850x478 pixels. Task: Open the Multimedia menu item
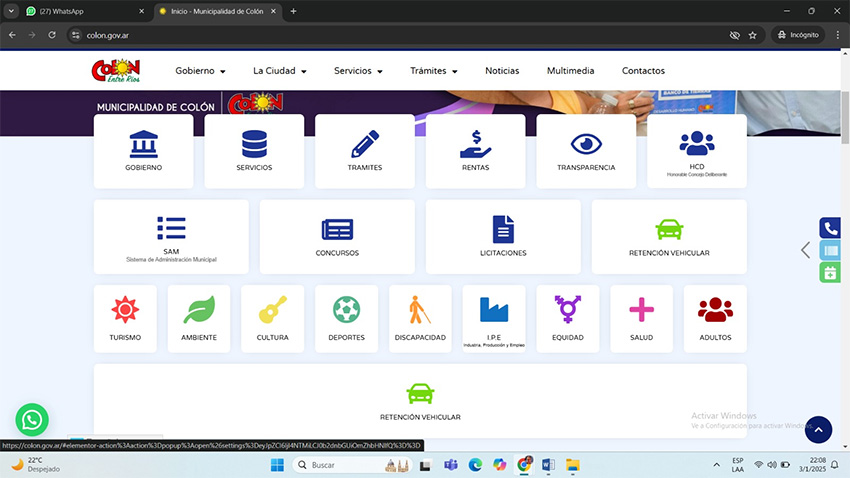click(570, 71)
